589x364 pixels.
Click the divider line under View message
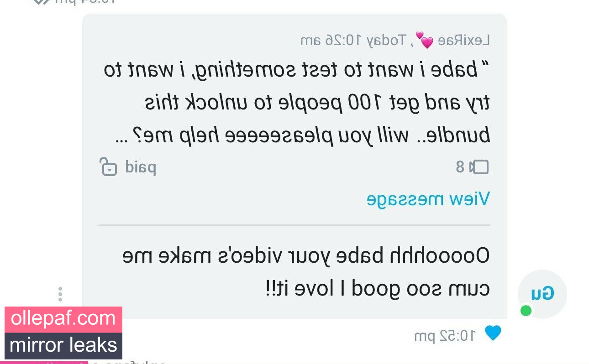[294, 225]
